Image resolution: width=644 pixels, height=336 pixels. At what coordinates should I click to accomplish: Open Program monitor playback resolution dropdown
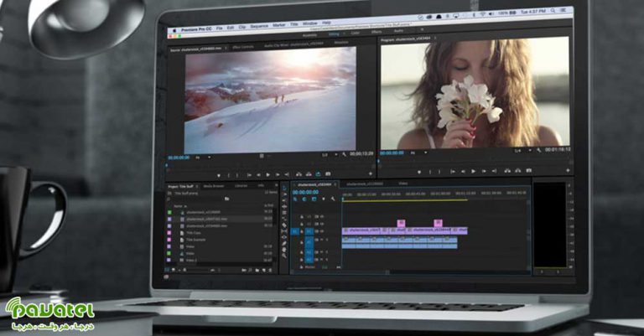point(523,151)
